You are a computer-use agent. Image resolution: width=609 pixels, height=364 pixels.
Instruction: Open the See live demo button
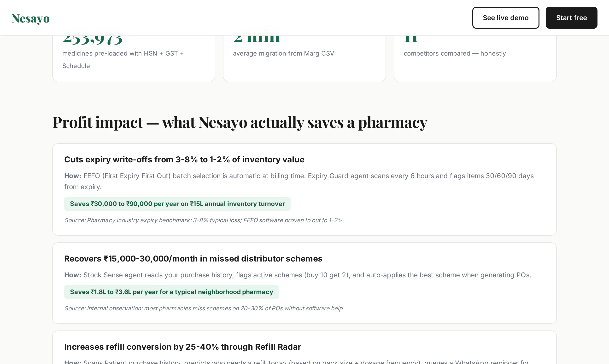coord(506,18)
